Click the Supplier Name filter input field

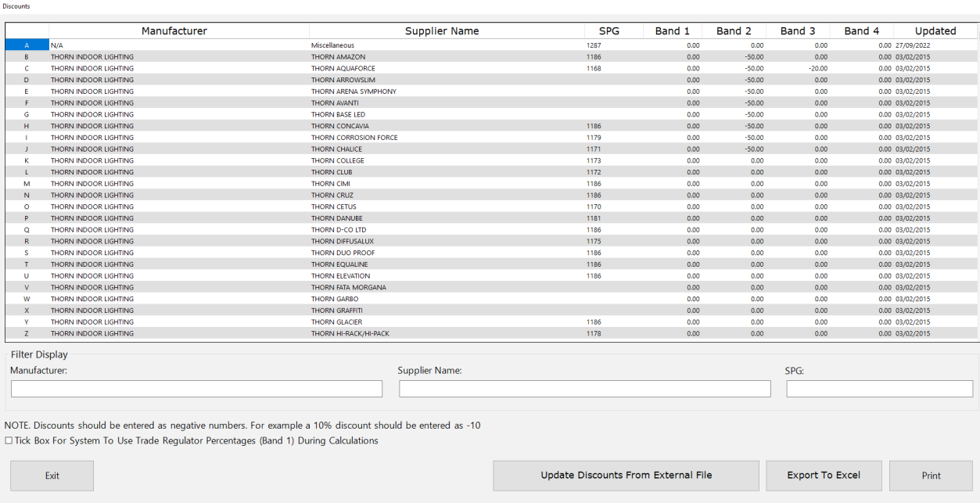pos(584,389)
